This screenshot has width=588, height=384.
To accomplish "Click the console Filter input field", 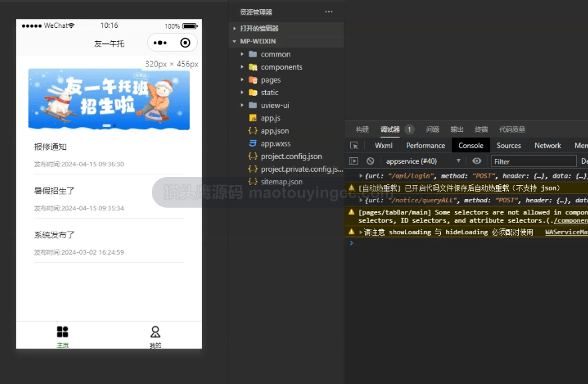I will click(x=534, y=162).
